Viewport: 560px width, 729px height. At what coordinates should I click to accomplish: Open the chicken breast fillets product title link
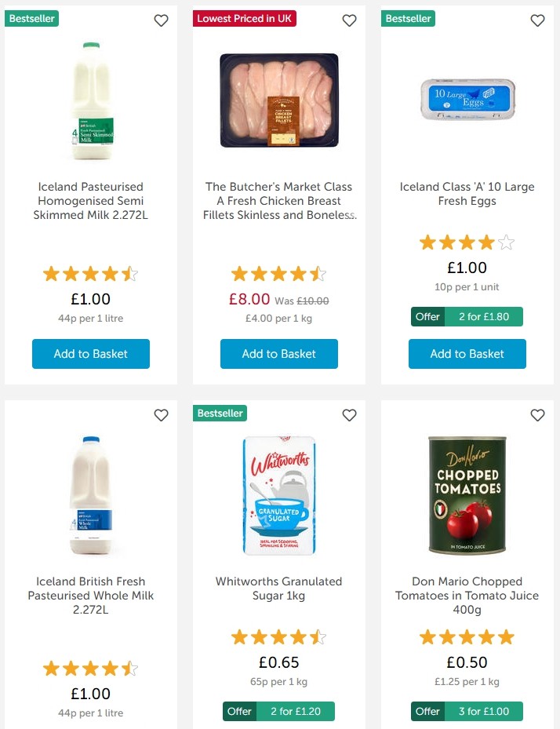click(278, 201)
